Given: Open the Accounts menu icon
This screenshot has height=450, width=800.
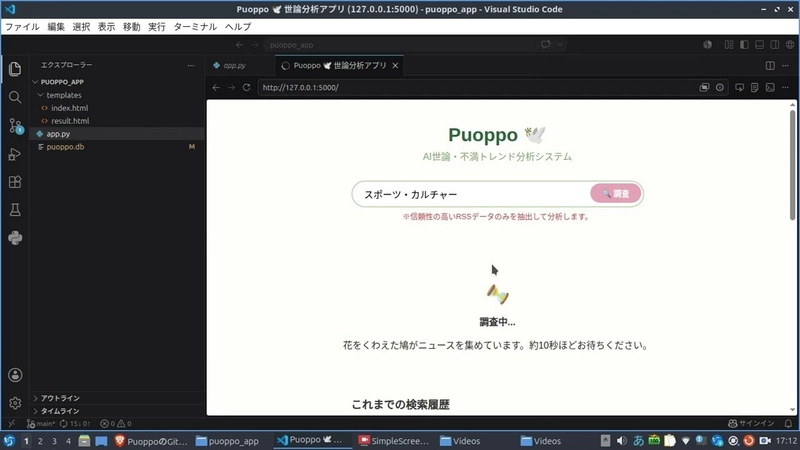Looking at the screenshot, I should pos(15,375).
